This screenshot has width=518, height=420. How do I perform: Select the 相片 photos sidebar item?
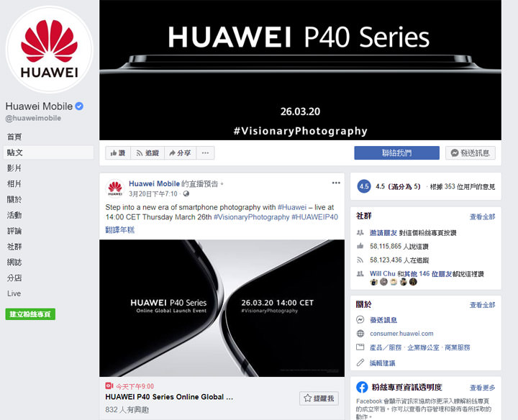point(14,183)
